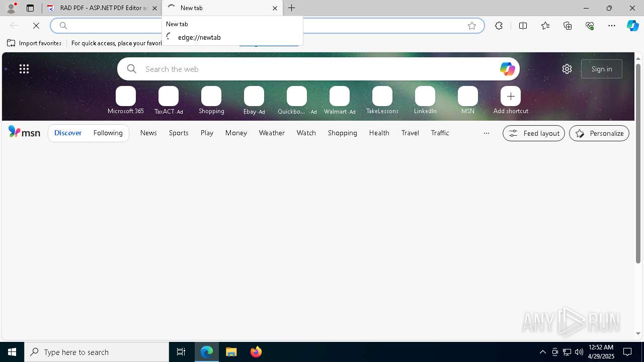Open the Play category

(x=207, y=133)
